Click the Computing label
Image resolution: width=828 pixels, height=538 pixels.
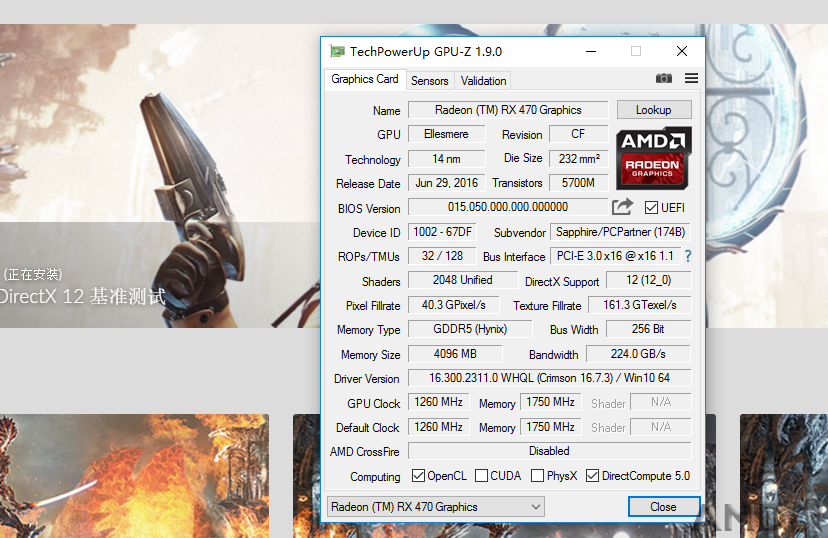pyautogui.click(x=375, y=477)
